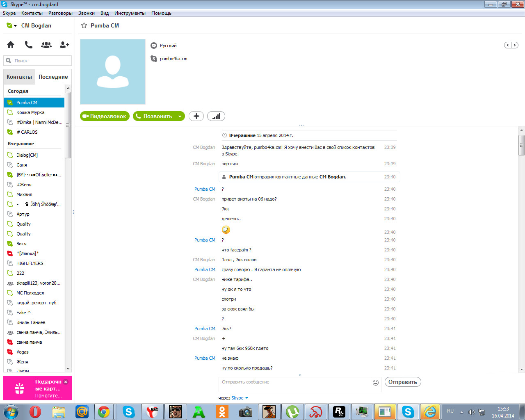Viewport: 525px width, 420px height.
Task: Open Odnoklassniki taskbar icon
Action: coord(222,412)
